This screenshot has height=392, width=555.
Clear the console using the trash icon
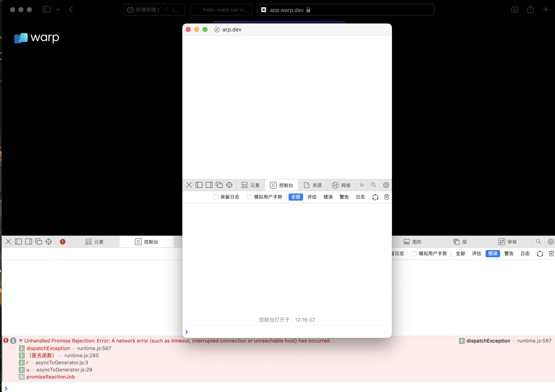(x=386, y=197)
